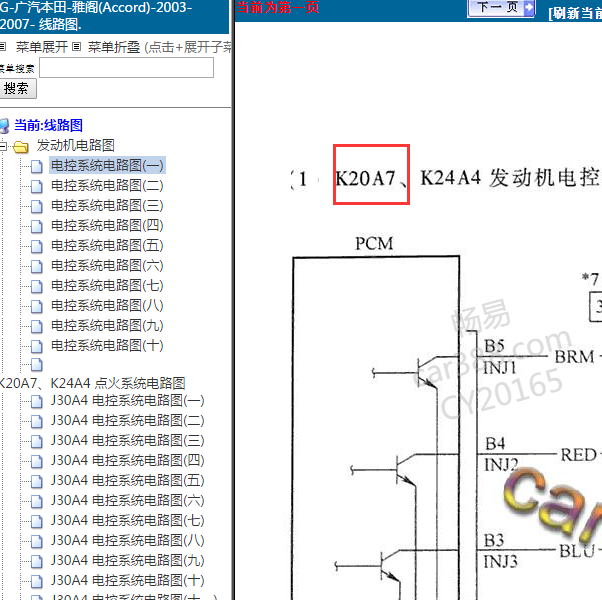Click page icon beside 电控系统电路图(一)

pos(36,166)
